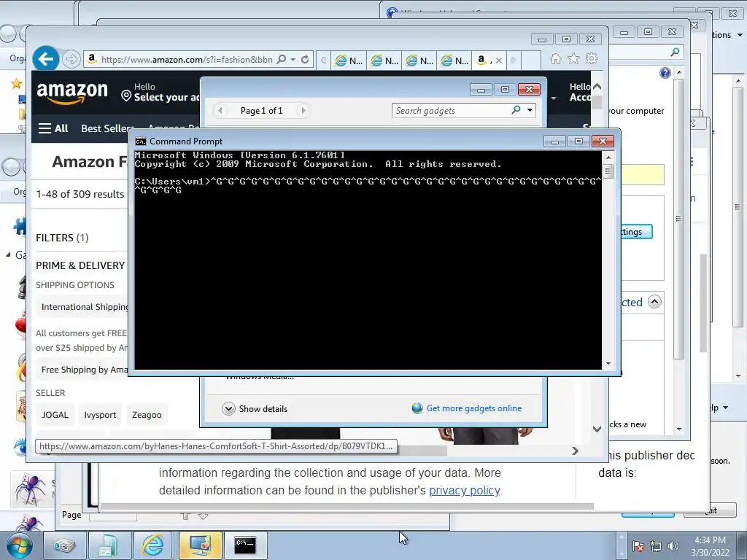747x560 pixels.
Task: Click the Action Center flag tray icon
Action: click(638, 547)
